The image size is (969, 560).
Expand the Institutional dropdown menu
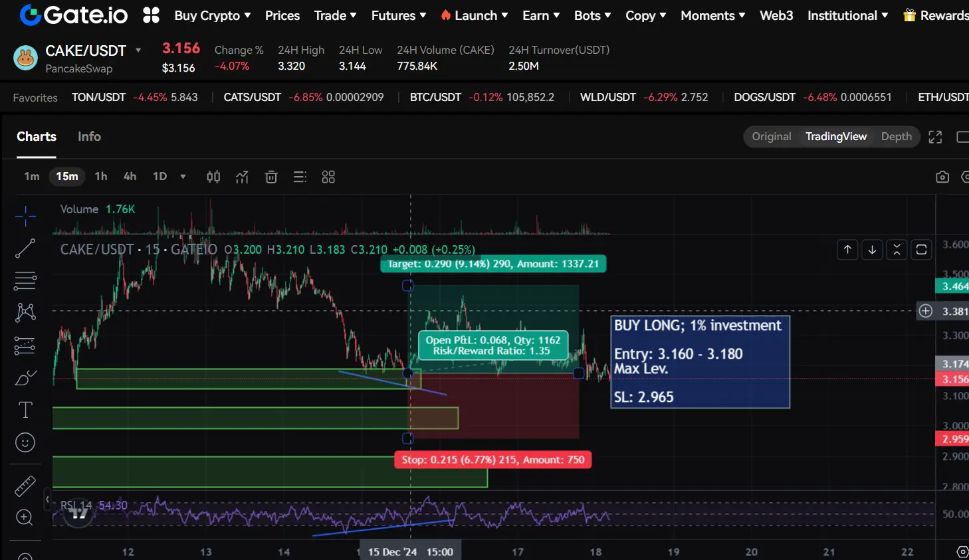coord(848,15)
